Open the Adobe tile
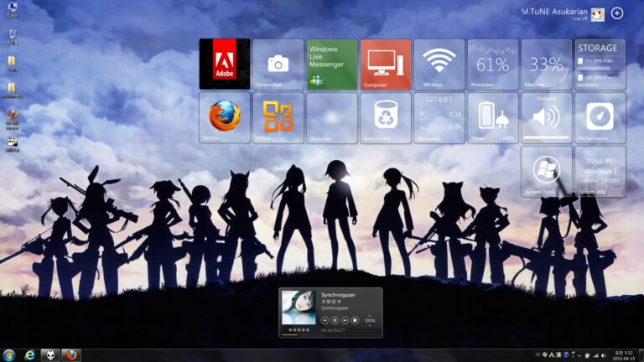The image size is (644, 362). tap(224, 64)
